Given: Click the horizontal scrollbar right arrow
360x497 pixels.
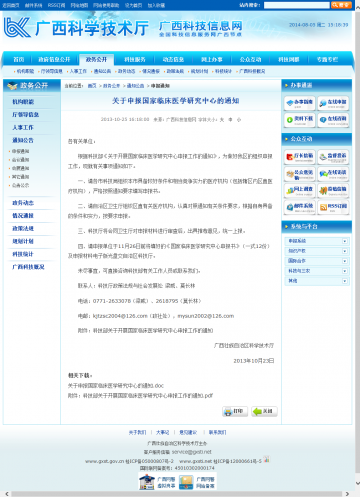Looking at the screenshot, I should [x=347, y=494].
